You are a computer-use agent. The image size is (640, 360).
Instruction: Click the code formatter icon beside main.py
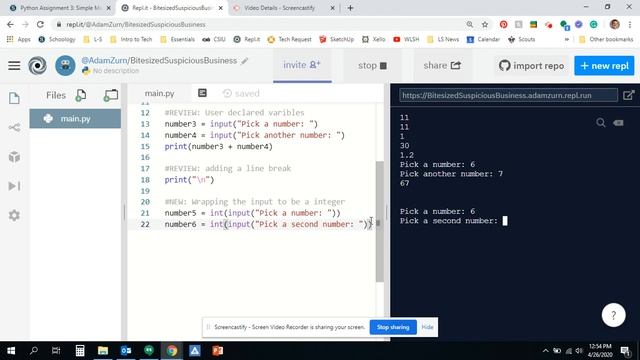pyautogui.click(x=202, y=93)
